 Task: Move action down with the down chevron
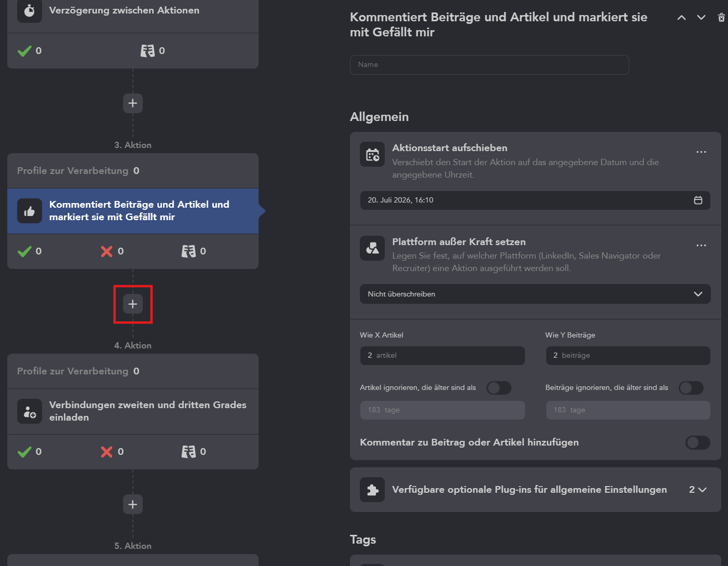pos(701,18)
